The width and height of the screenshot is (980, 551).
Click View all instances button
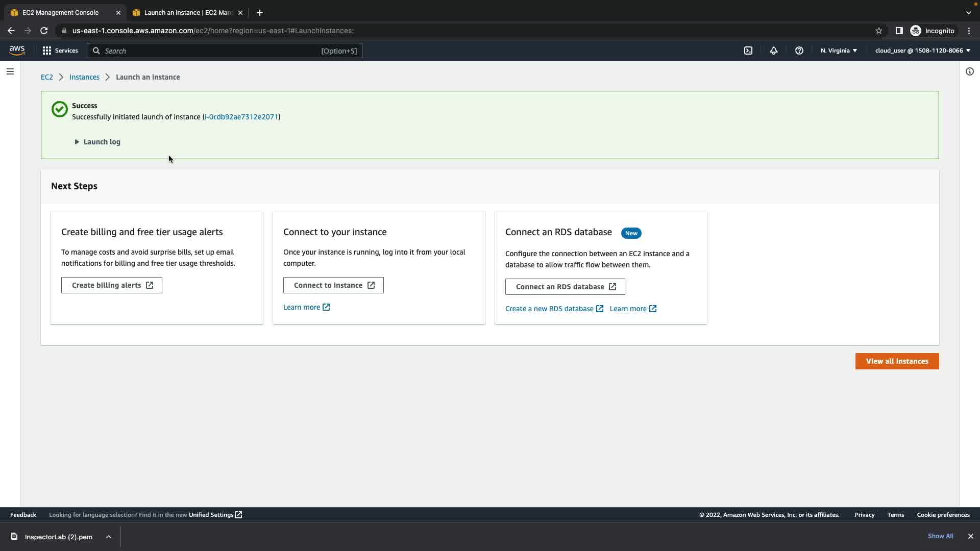pos(897,361)
